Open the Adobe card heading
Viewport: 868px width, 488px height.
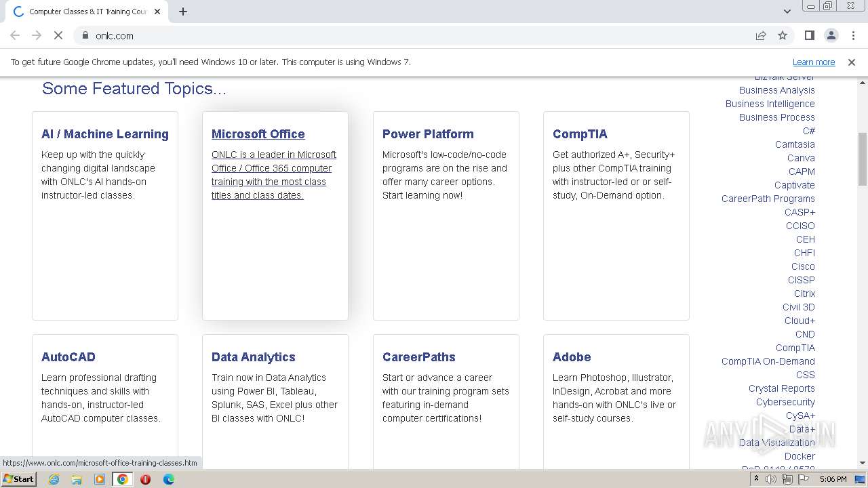(x=572, y=357)
